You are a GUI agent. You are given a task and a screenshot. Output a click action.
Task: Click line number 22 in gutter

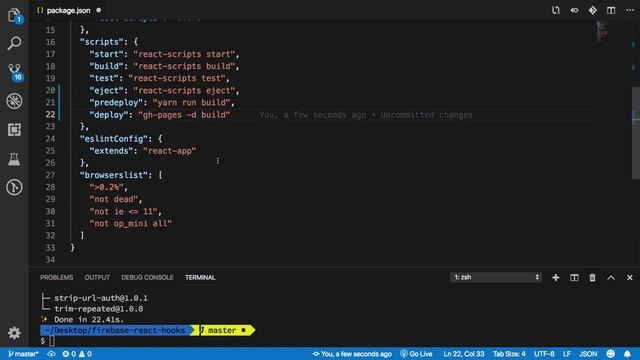[x=50, y=115]
